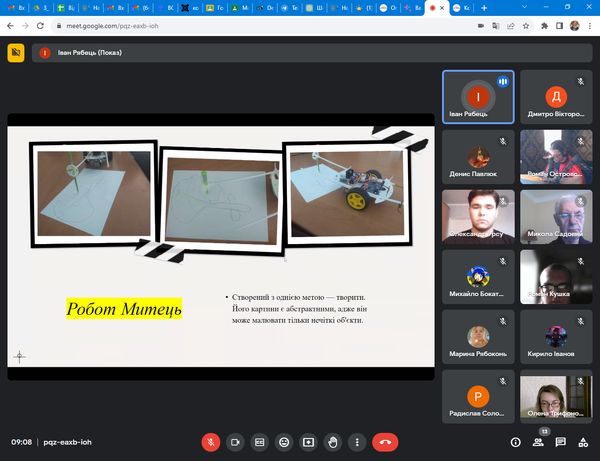Open more options menu in call bar
Viewport: 600px width, 461px height.
(357, 441)
